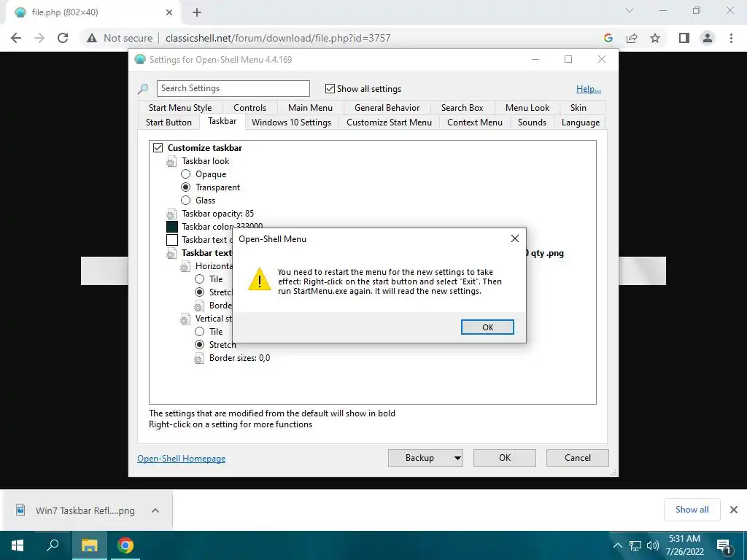Click Cancel in the Settings window
The height and width of the screenshot is (560, 747).
578,458
